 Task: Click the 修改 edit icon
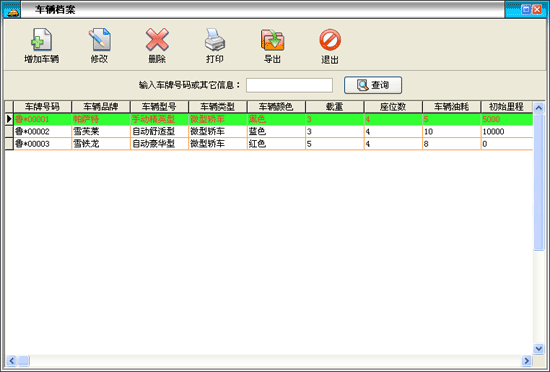100,40
